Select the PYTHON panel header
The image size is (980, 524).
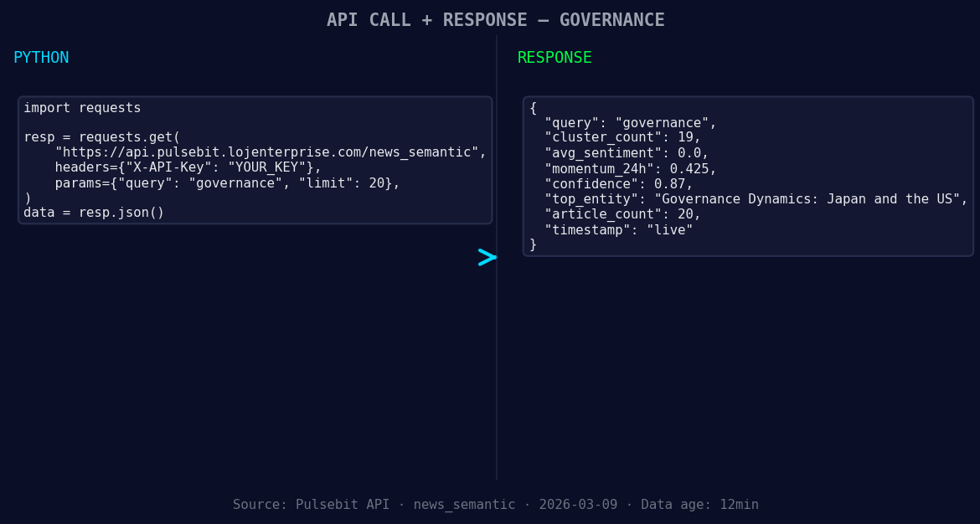click(x=41, y=57)
